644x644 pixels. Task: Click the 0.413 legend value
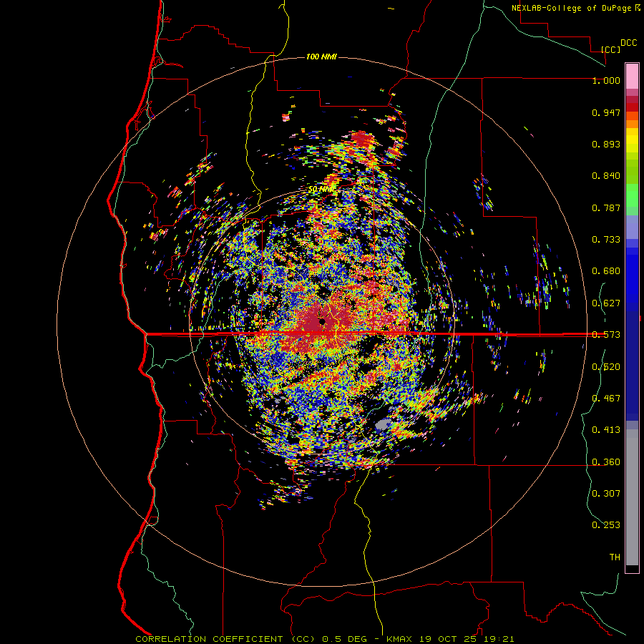click(606, 430)
